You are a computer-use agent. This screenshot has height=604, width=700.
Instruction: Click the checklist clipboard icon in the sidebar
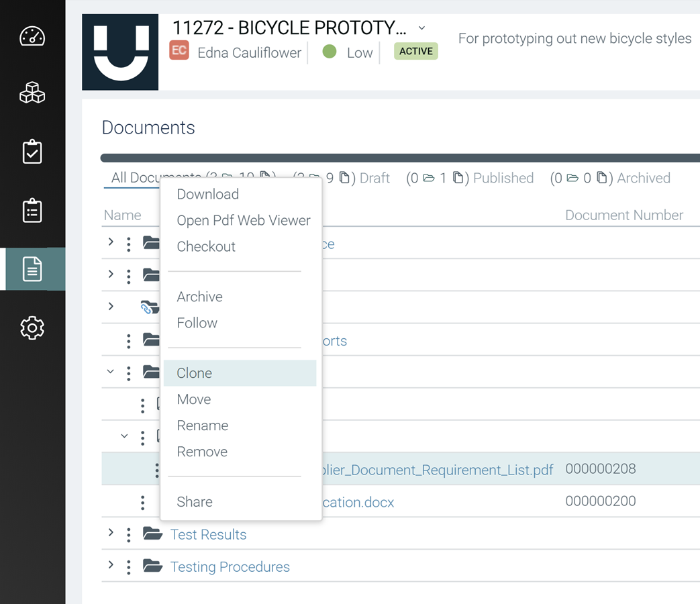point(32,210)
